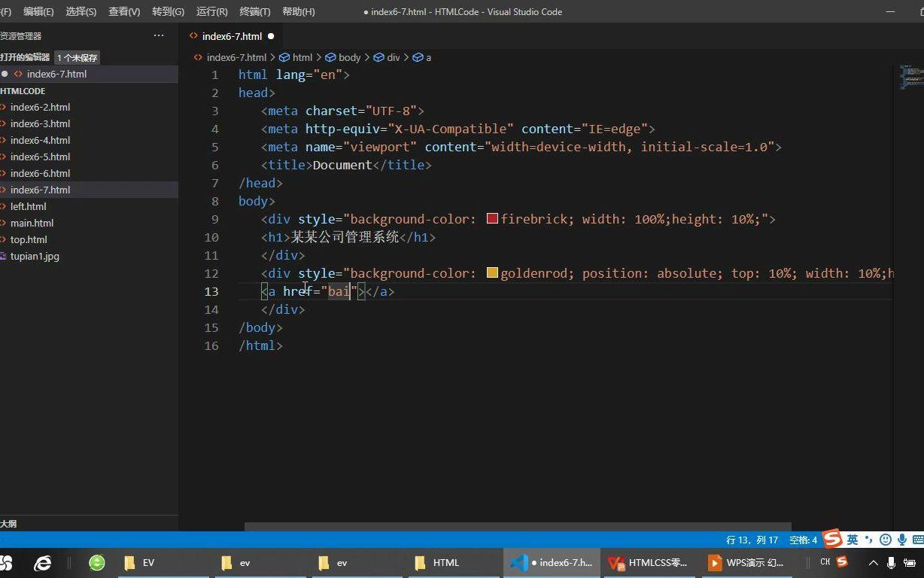Open the 查看(V) menu
Viewport: 924px width, 578px height.
[x=124, y=11]
